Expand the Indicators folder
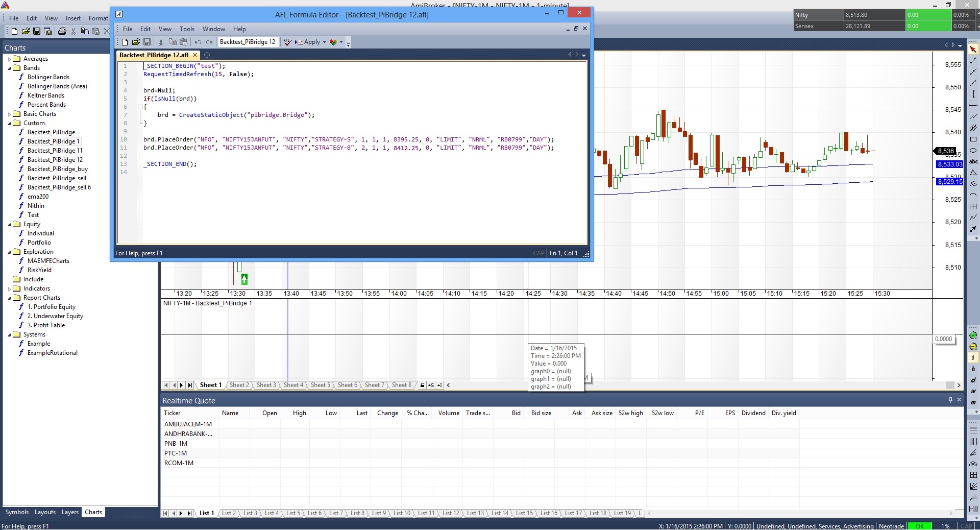This screenshot has height=530, width=980. (x=9, y=288)
